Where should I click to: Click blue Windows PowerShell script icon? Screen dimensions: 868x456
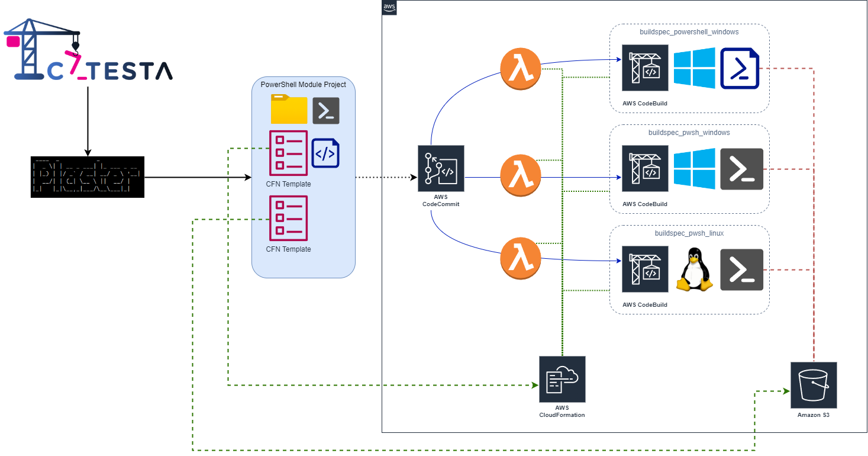740,68
